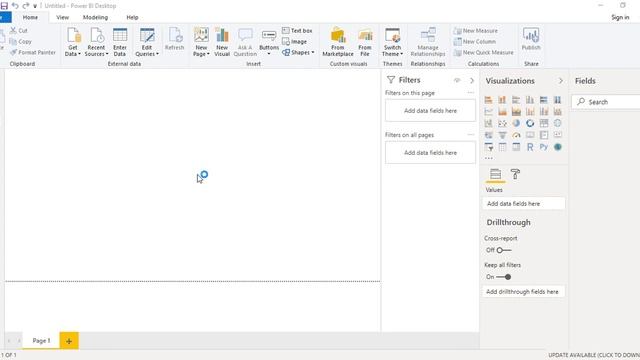Open more options for page filters
640x360 pixels.
click(471, 93)
